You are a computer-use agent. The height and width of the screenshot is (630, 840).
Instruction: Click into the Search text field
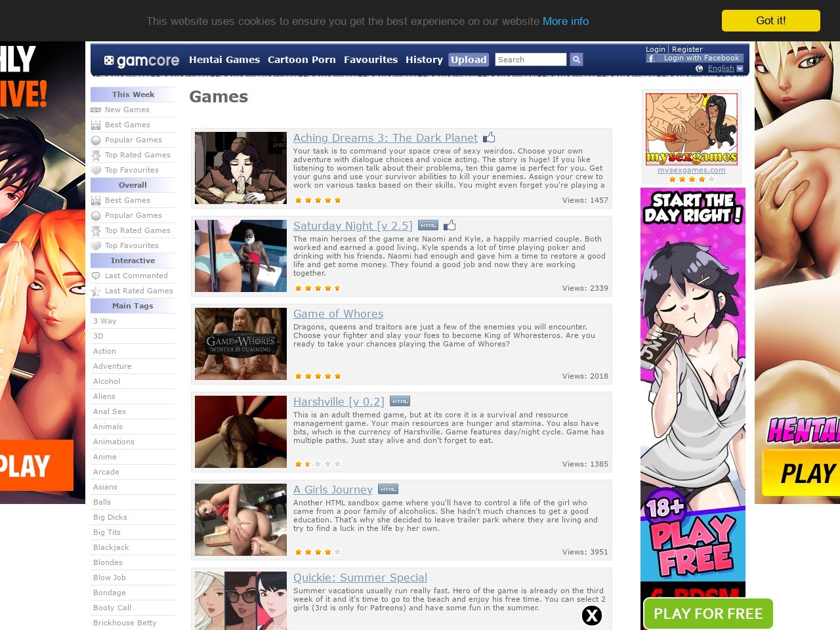coord(530,60)
